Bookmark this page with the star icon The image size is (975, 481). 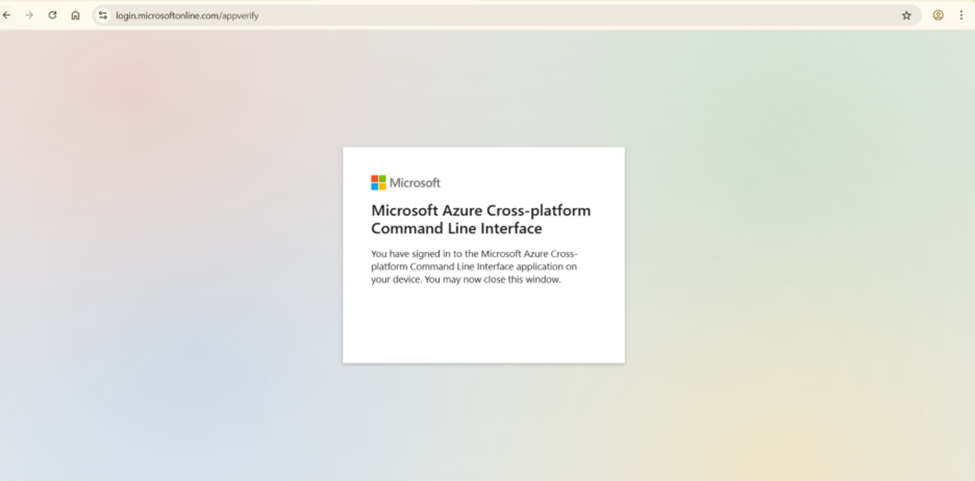click(907, 16)
